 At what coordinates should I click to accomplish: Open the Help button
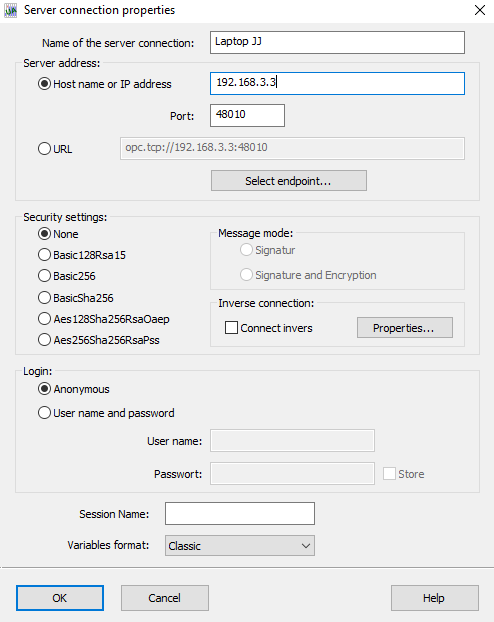434,598
